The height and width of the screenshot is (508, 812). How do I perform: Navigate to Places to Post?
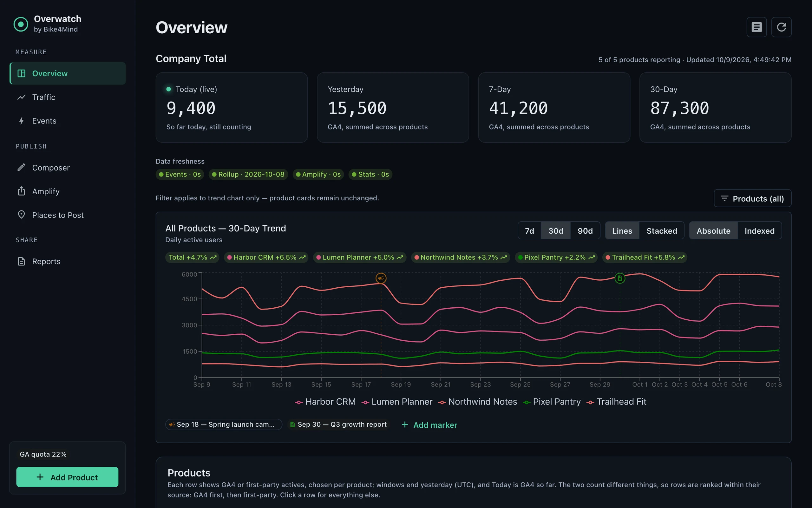click(x=68, y=215)
